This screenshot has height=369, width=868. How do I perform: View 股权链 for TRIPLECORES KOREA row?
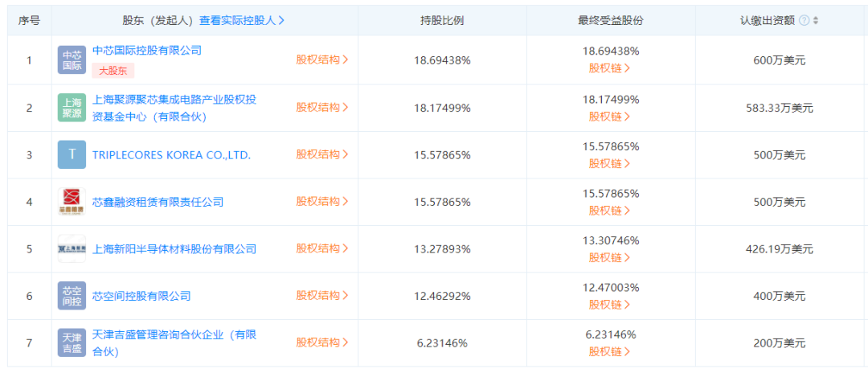click(610, 163)
